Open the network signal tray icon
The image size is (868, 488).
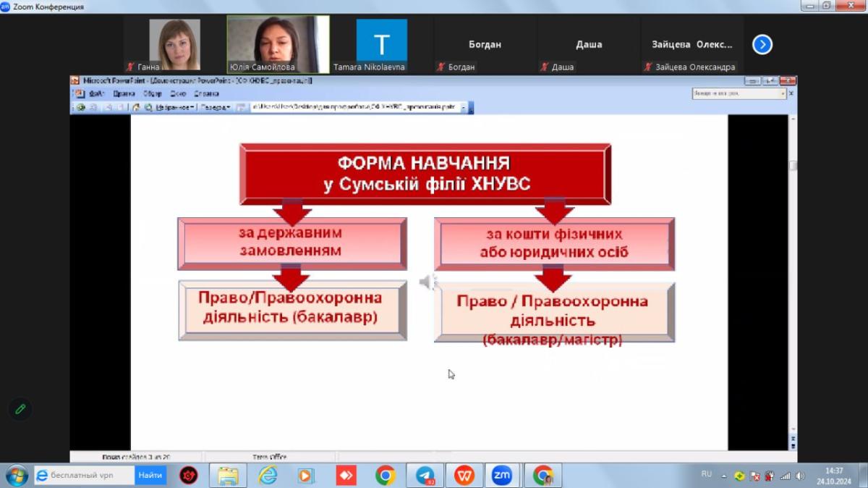pyautogui.click(x=786, y=476)
